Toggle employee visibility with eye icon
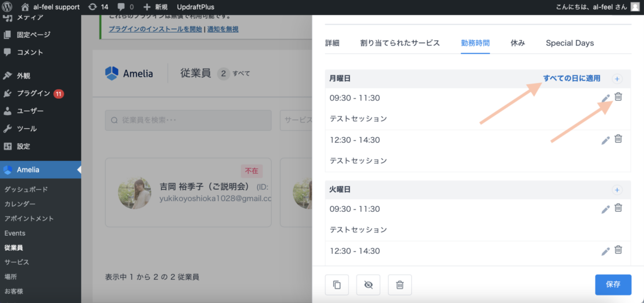The height and width of the screenshot is (303, 644). 368,285
